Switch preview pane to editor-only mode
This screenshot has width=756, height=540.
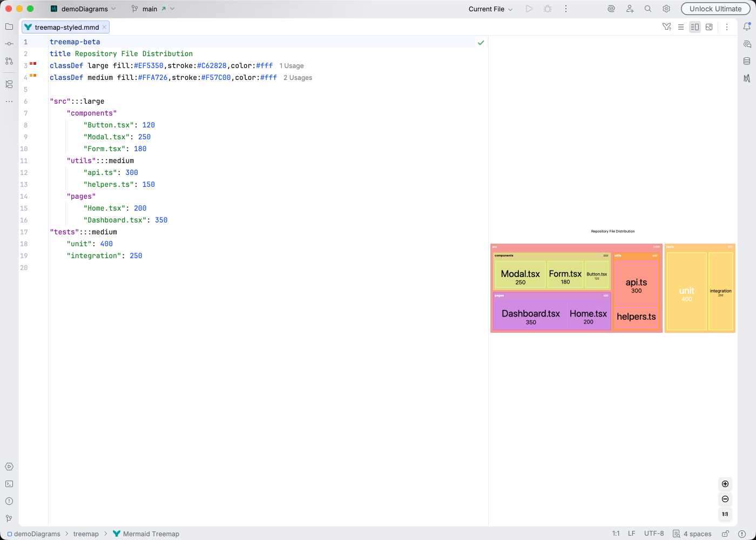(x=681, y=26)
